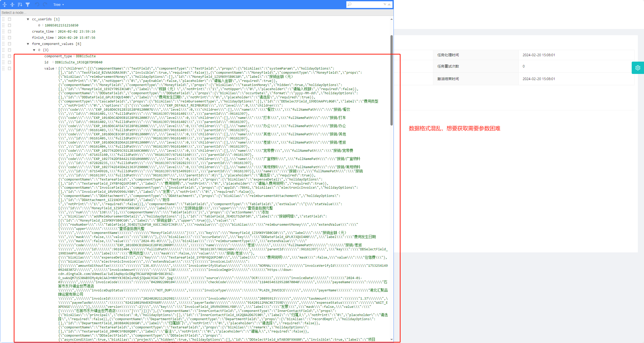Select the form_component_values field name

[x=53, y=44]
